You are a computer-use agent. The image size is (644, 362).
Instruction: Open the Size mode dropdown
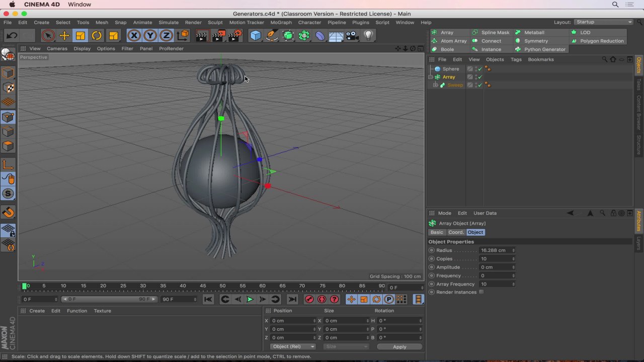pyautogui.click(x=346, y=346)
